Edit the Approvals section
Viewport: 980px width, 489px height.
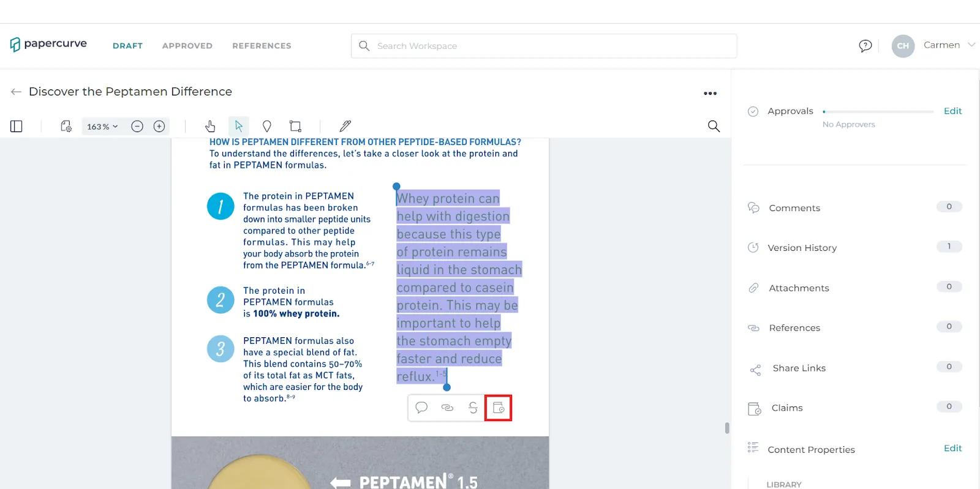tap(952, 111)
